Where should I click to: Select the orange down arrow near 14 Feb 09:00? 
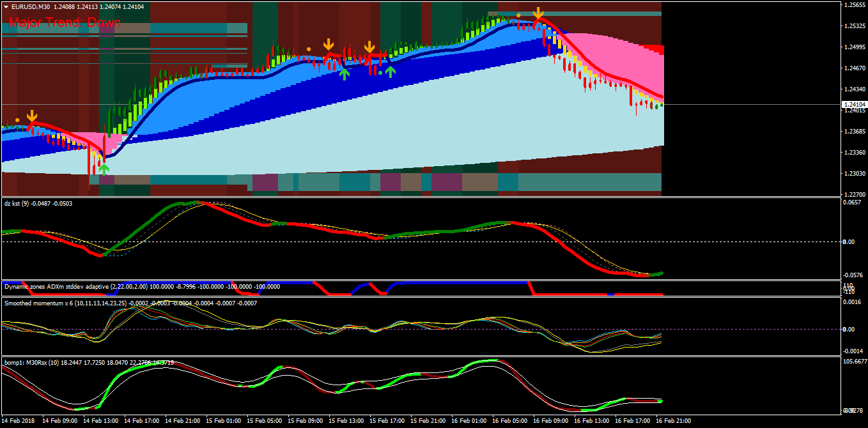pyautogui.click(x=32, y=116)
